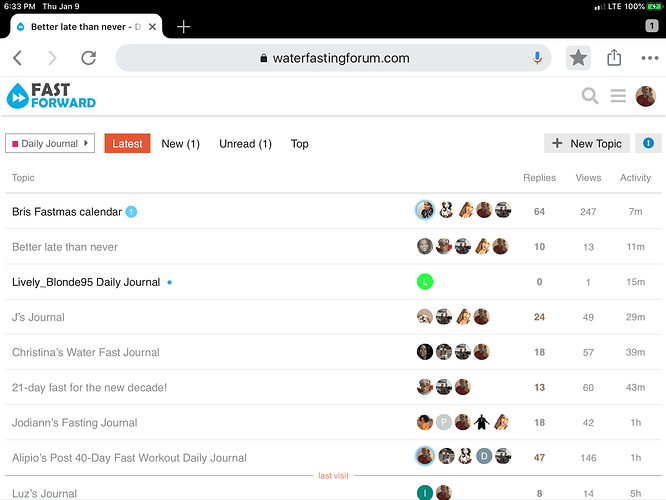Click the Fast Forward logo
Viewport: 666px width, 500px height.
pos(51,96)
